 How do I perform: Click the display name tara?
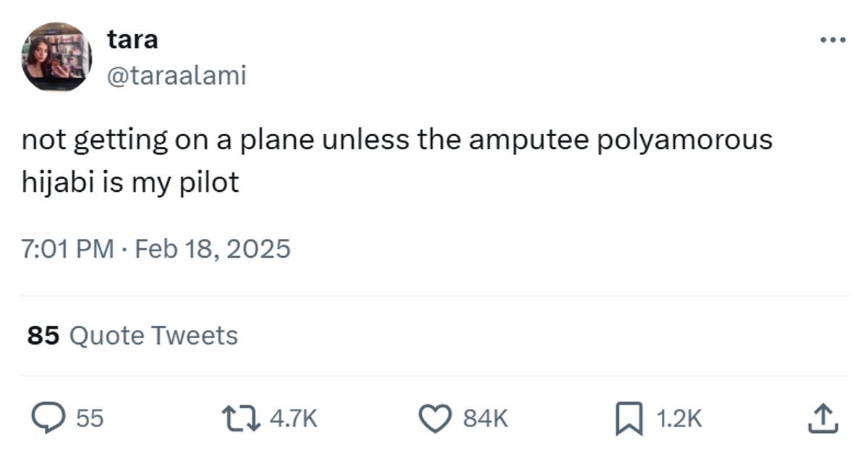[133, 38]
